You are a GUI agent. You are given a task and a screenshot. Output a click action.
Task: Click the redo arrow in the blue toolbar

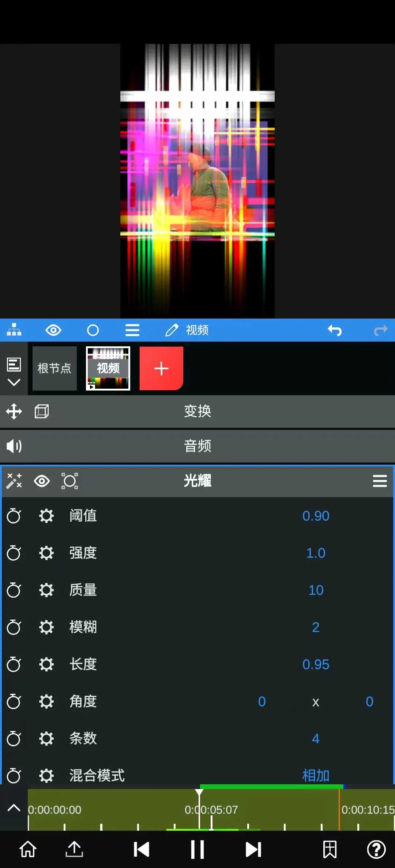pyautogui.click(x=380, y=330)
